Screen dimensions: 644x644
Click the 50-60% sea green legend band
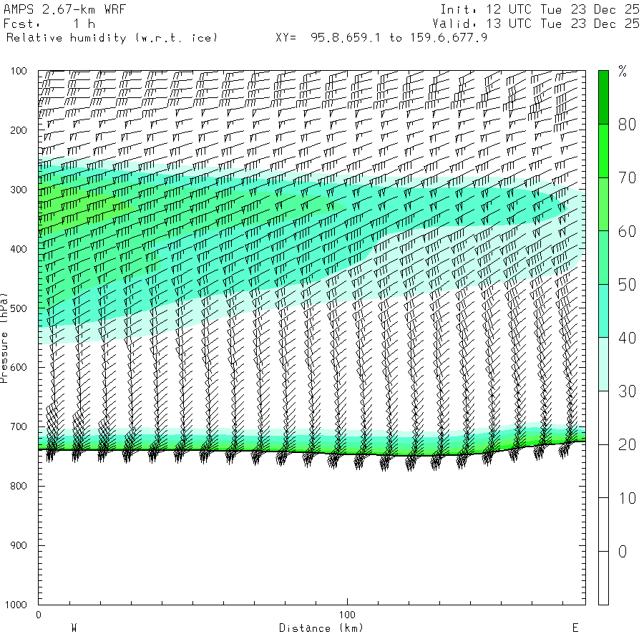(603, 258)
